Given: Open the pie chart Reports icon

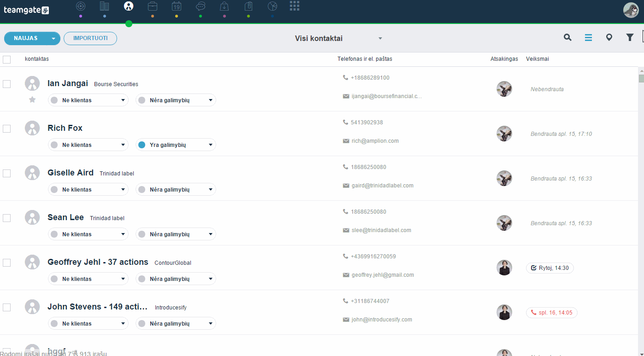Looking at the screenshot, I should click(272, 6).
